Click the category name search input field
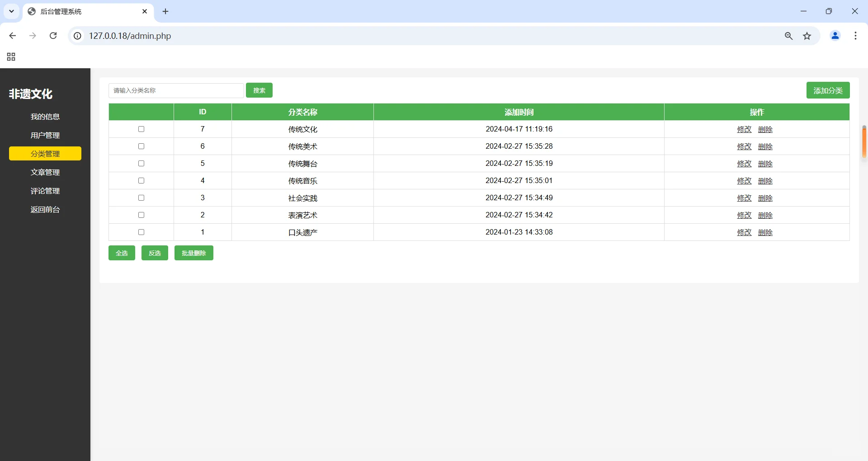This screenshot has width=868, height=461. [176, 90]
